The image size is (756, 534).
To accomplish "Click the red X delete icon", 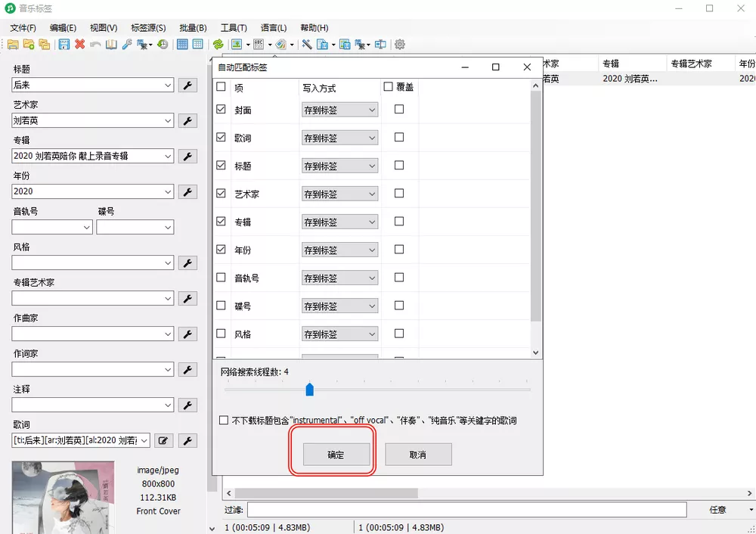I will click(x=79, y=45).
